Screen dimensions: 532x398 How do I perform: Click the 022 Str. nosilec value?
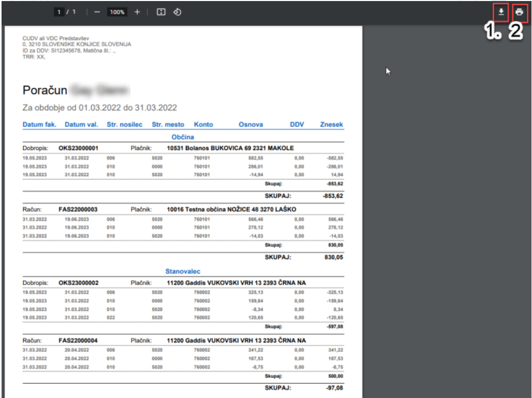tap(111, 318)
